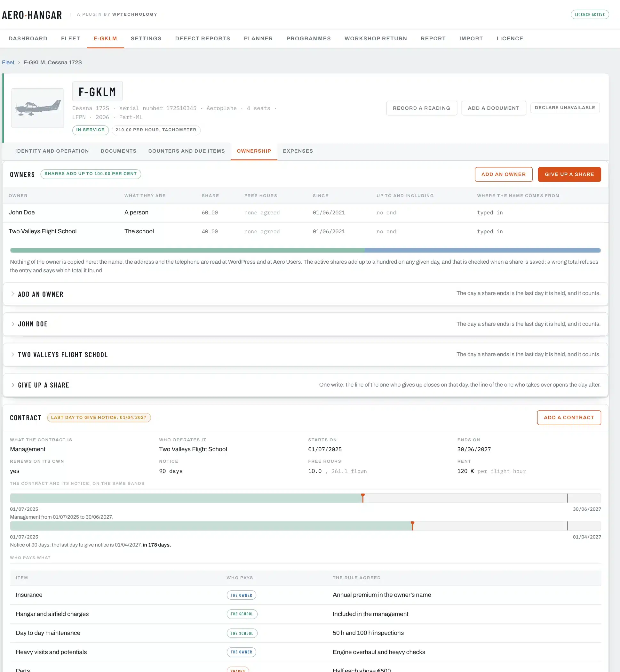620x672 pixels.
Task: Click The School badge for Day to day maintenance
Action: tap(242, 633)
